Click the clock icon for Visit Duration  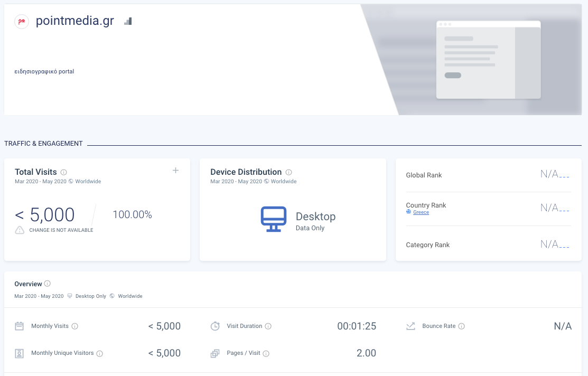coord(215,326)
